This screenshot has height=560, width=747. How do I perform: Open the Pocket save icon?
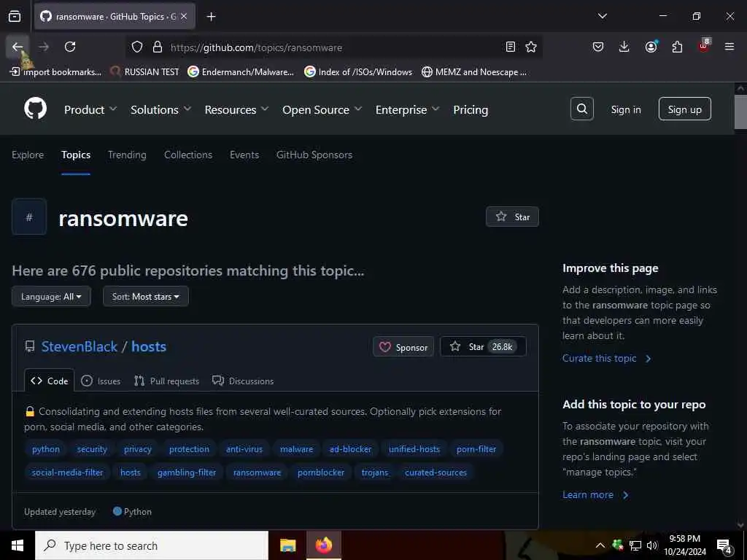click(x=598, y=47)
